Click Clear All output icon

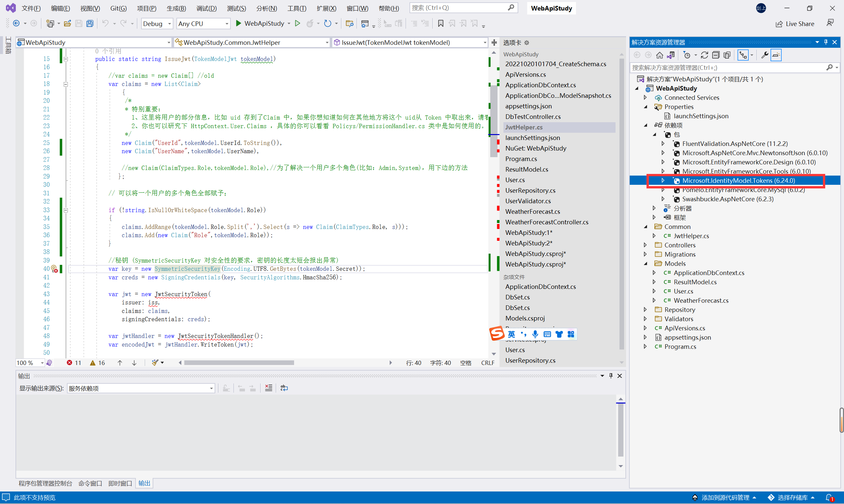click(x=268, y=388)
